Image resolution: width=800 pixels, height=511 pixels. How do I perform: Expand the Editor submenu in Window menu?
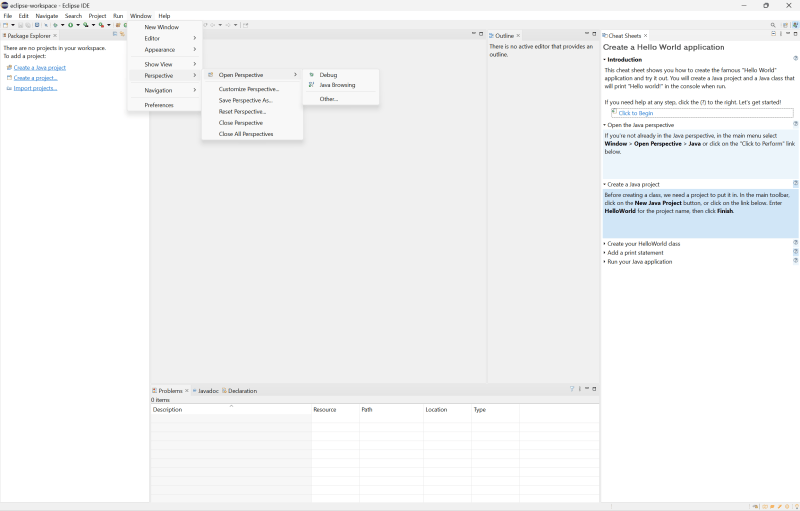click(165, 38)
